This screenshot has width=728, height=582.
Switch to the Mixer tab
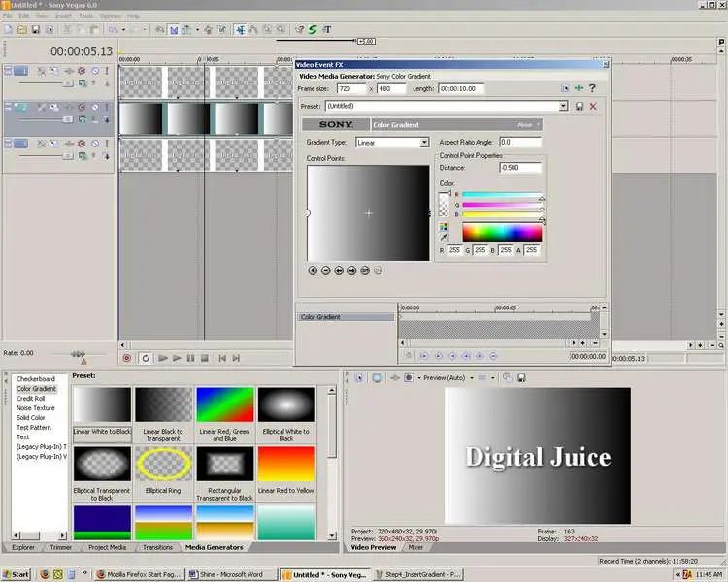(415, 548)
